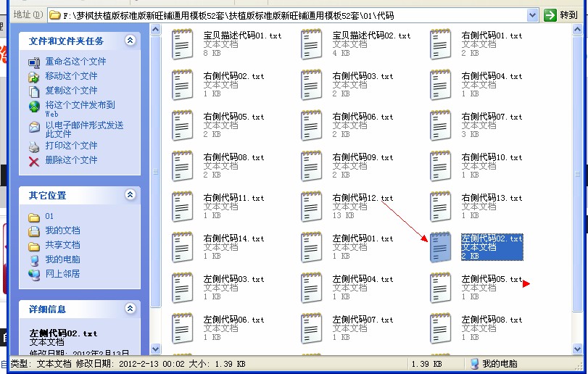Select the 右侧代码03.txt file icon
Image resolution: width=588 pixels, height=374 pixels.
312,85
